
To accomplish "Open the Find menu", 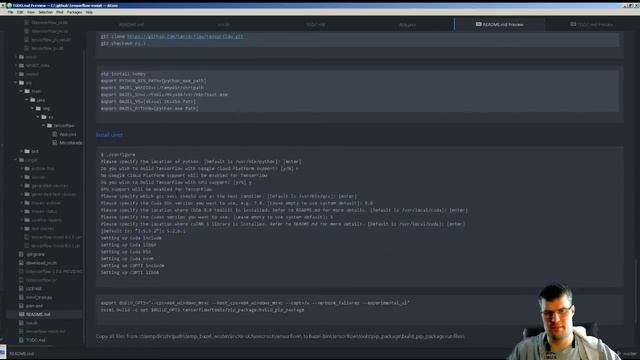I will pos(60,12).
